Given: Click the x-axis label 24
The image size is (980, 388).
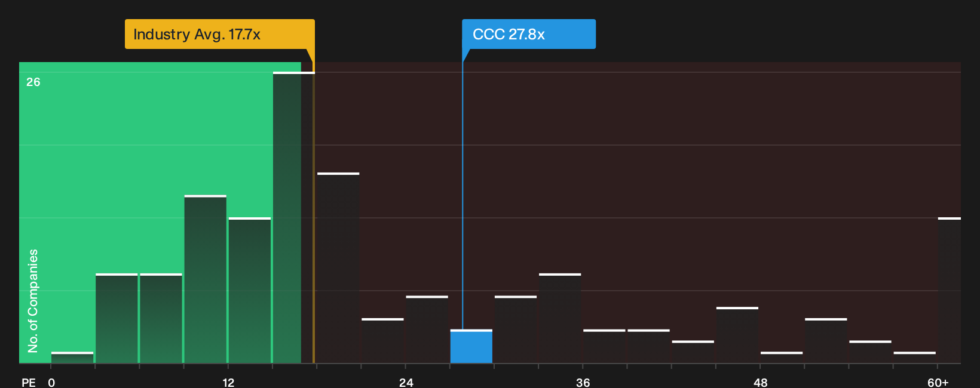Looking at the screenshot, I should [x=406, y=382].
